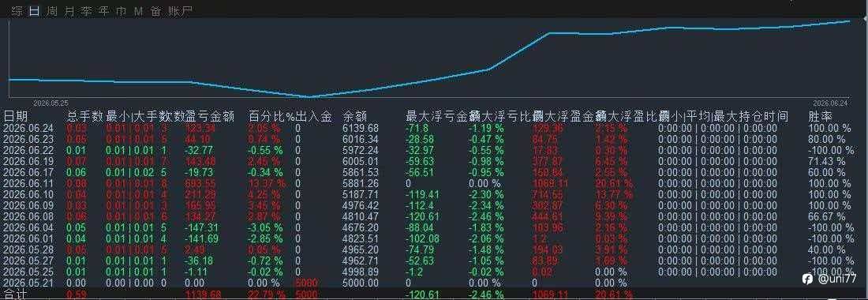This screenshot has width=868, height=300.
Task: Open the 周 weekly tab
Action: pos(52,11)
